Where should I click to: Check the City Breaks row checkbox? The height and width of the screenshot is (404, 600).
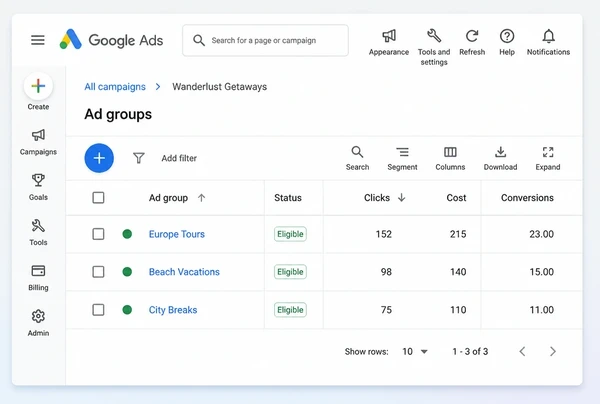[x=98, y=310]
